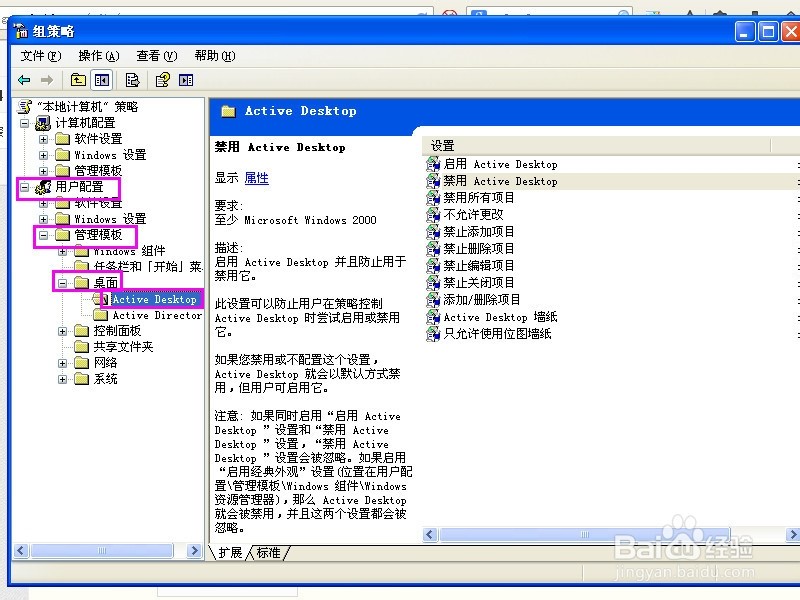
Task: Click the Forward navigation arrow icon
Action: click(46, 80)
